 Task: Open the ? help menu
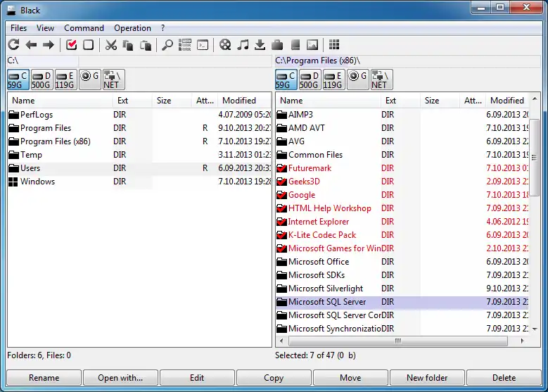point(163,28)
